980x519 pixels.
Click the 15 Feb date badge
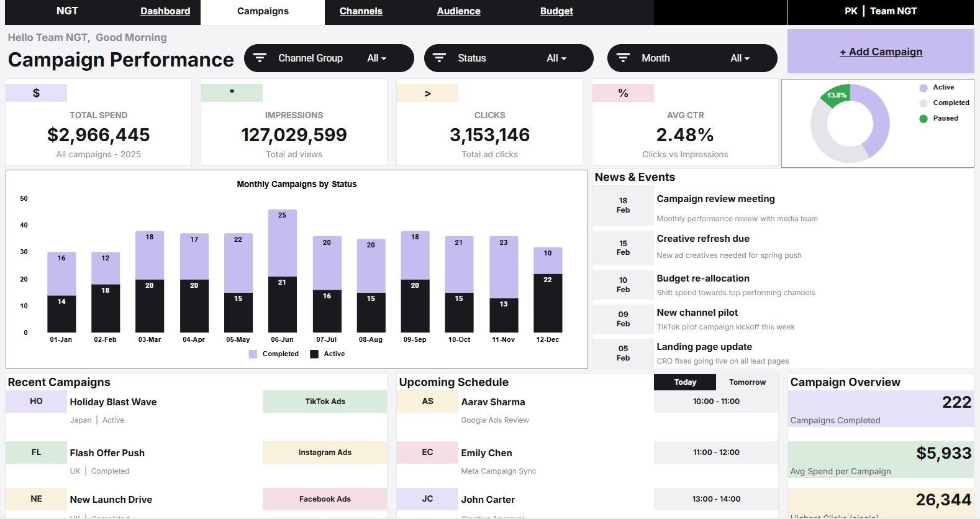pyautogui.click(x=623, y=248)
